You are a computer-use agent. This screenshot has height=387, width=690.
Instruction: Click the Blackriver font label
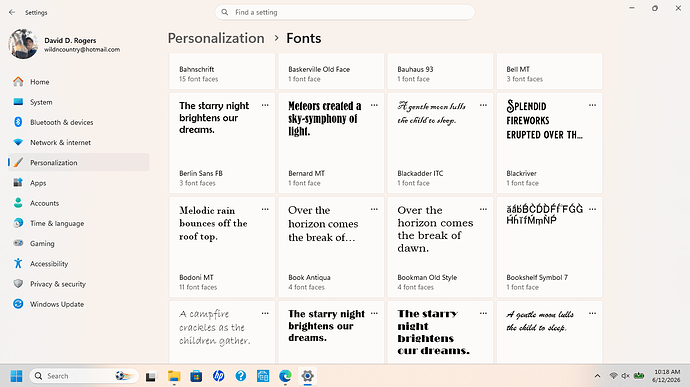[521, 173]
